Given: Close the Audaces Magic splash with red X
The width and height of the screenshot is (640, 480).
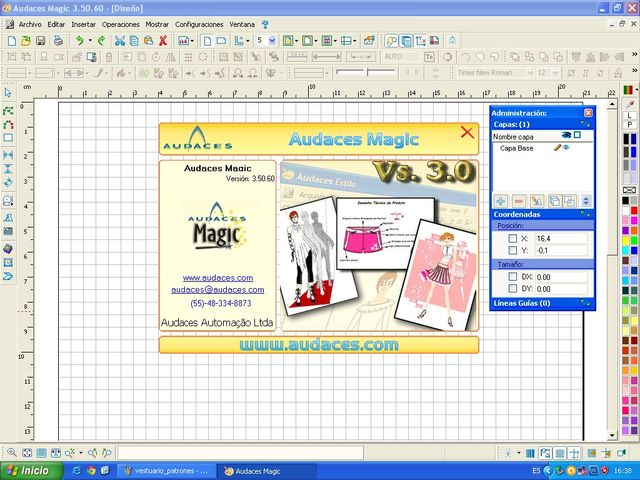Looking at the screenshot, I should point(467,132).
